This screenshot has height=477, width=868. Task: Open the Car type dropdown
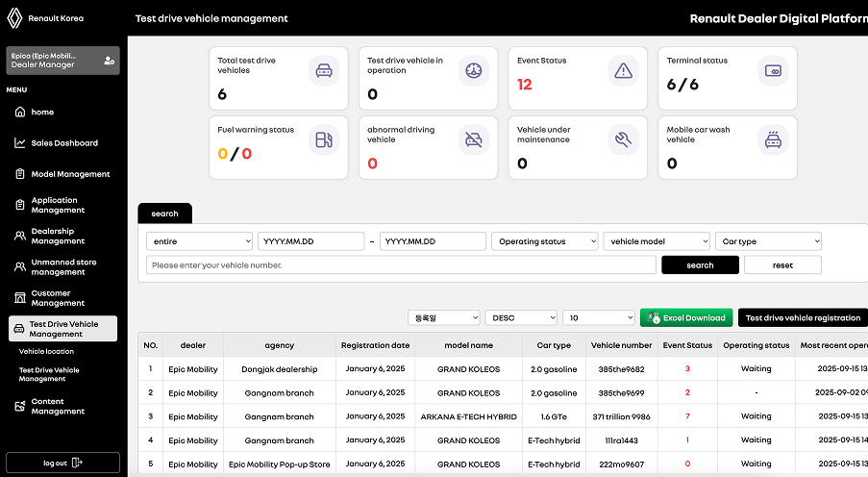[768, 241]
